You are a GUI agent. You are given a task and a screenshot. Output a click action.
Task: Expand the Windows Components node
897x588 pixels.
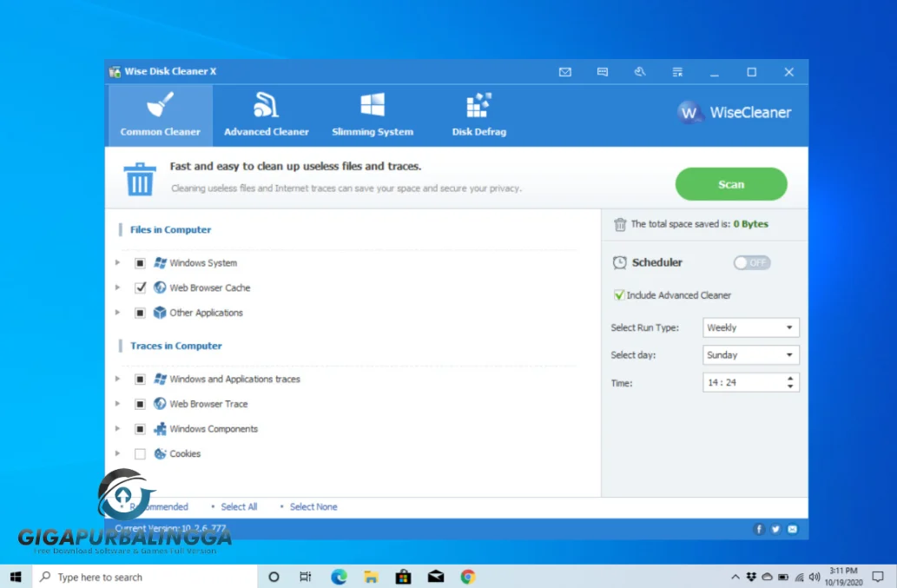coord(117,428)
